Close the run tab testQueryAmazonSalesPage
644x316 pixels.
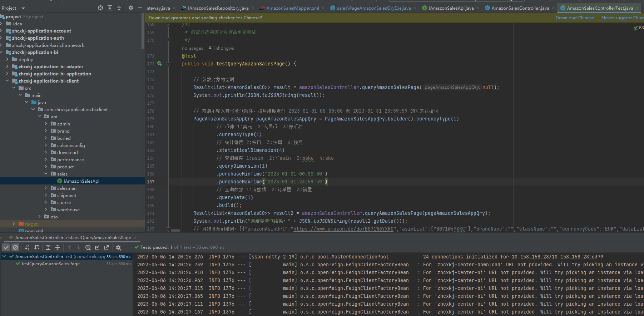(x=135, y=238)
